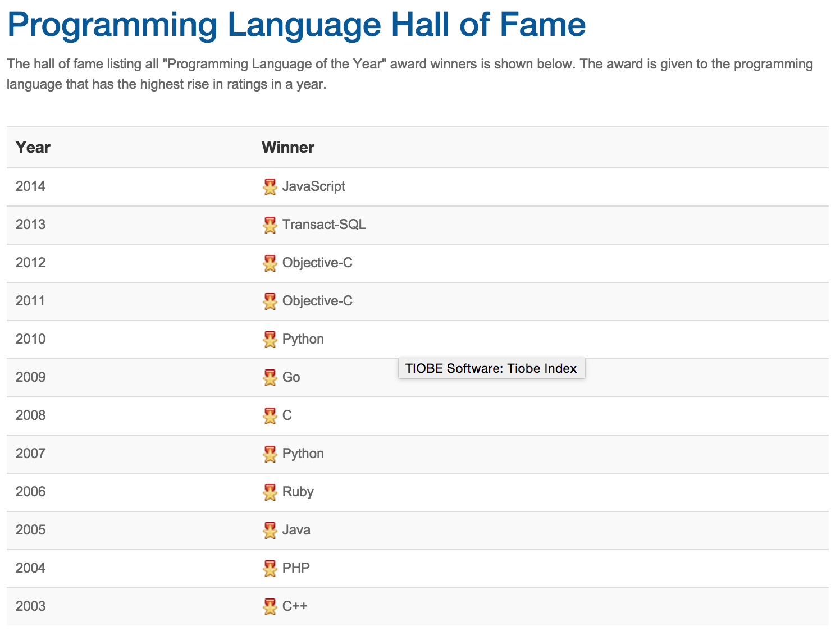Viewport: 840px width, 631px height.
Task: Select the year cell "2010"
Action: click(30, 339)
